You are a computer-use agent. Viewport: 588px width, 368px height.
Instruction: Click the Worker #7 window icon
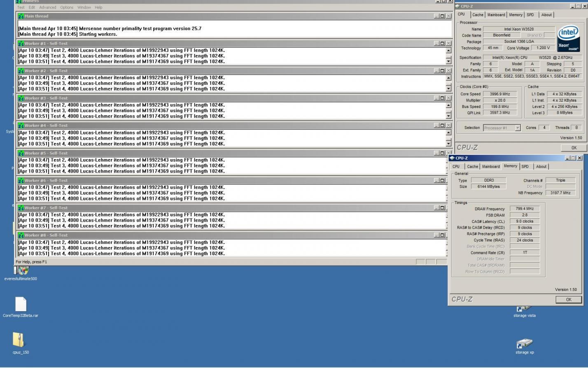tap(21, 208)
